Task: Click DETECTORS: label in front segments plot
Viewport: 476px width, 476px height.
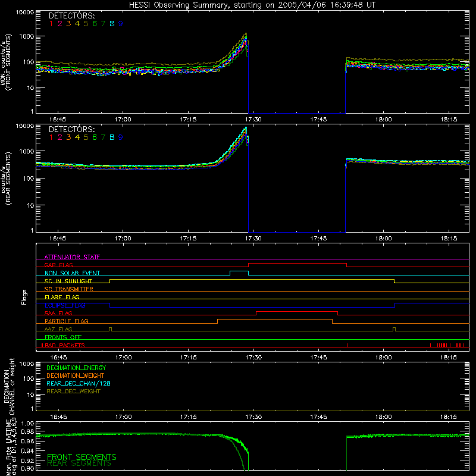Action: pyautogui.click(x=72, y=15)
